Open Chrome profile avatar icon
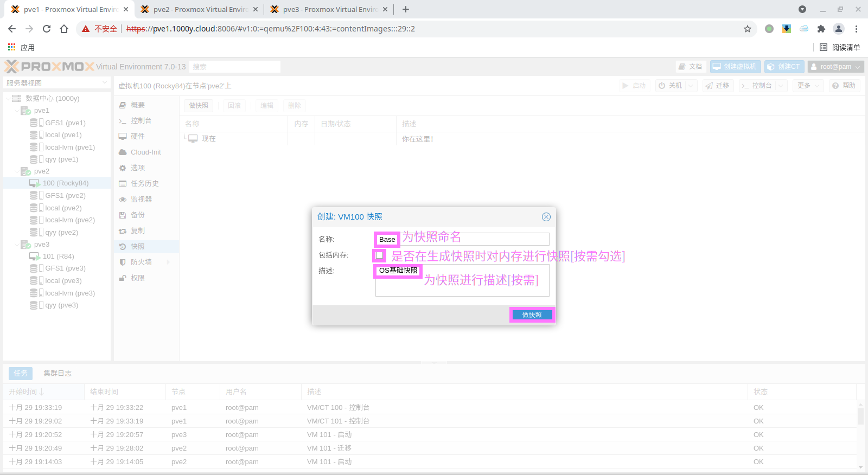The height and width of the screenshot is (475, 868). coord(838,29)
